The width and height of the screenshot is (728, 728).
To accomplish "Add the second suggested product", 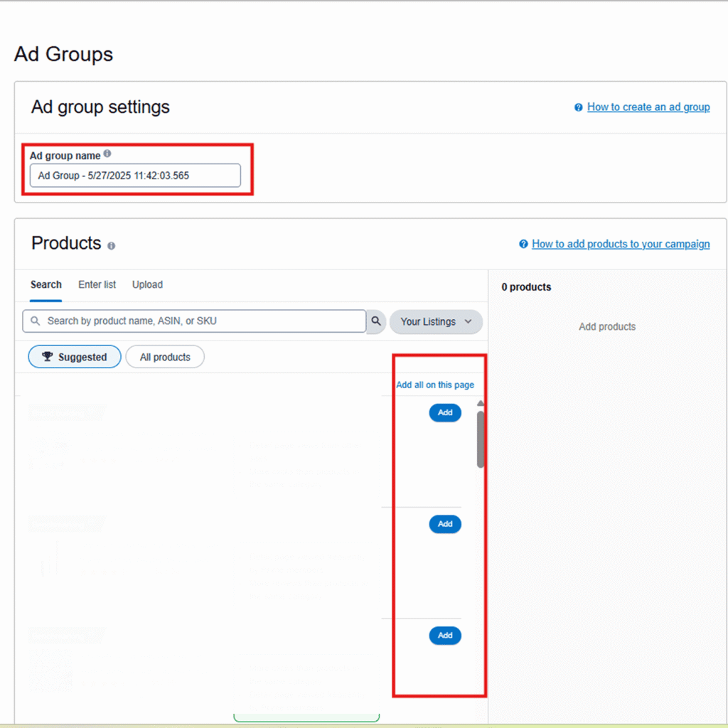I will pos(445,524).
